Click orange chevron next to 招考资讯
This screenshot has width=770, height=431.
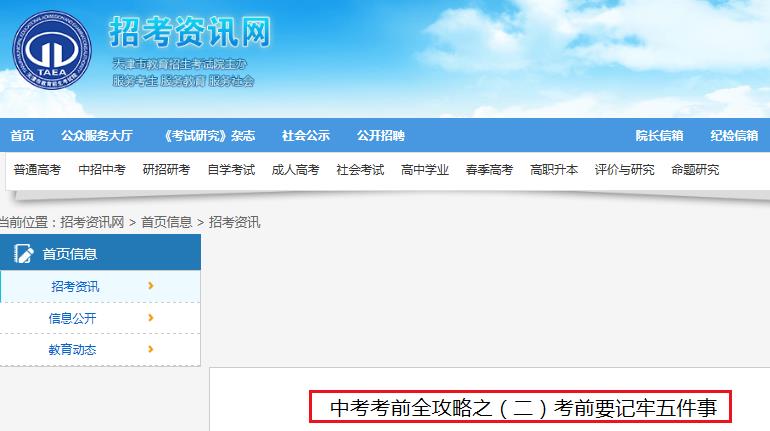click(151, 286)
